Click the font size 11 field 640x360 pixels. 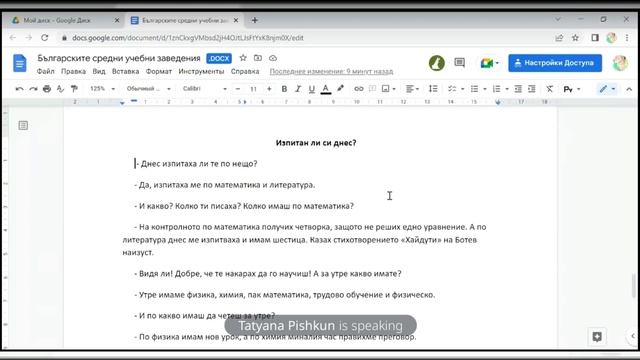pos(253,89)
